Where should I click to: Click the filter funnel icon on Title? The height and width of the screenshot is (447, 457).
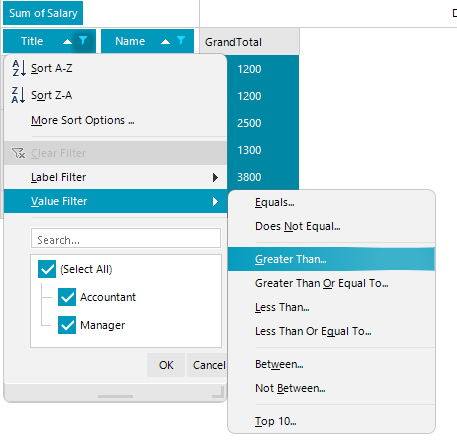[83, 41]
